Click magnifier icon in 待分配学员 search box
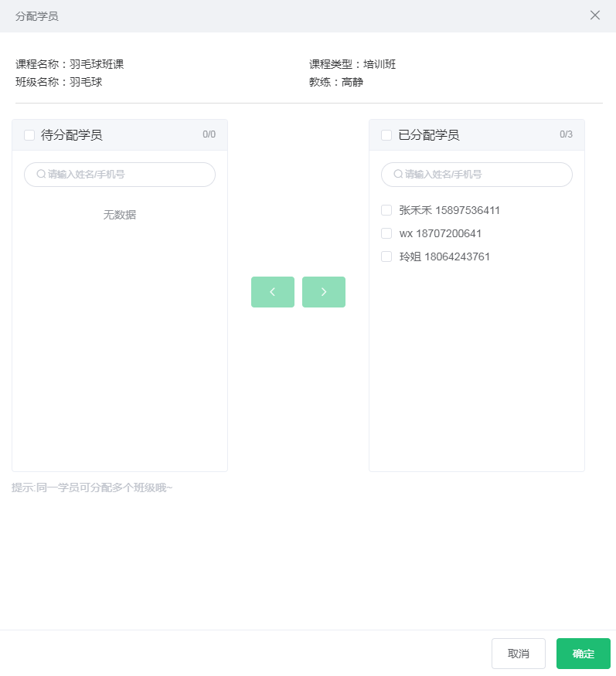Screen dimensions: 616x676 [41, 175]
